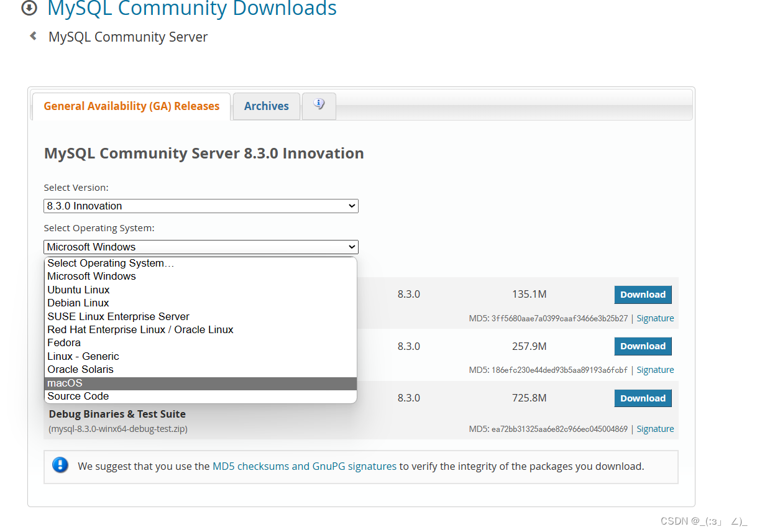This screenshot has width=757, height=532.
Task: Click MD5 hash ea72bb31325aa6e82c966ec045004869
Action: click(559, 429)
